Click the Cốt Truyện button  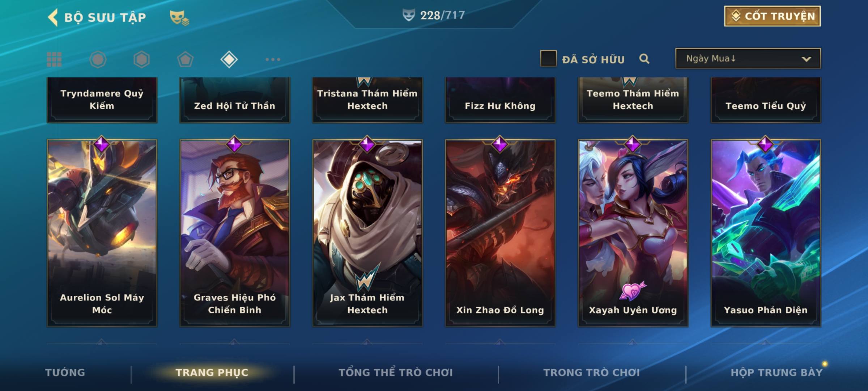point(772,16)
